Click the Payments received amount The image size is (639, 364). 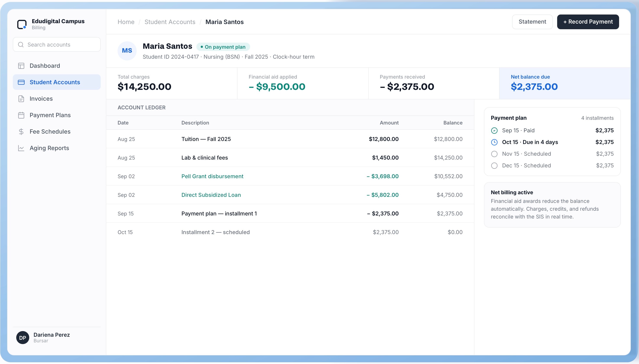pyautogui.click(x=407, y=87)
